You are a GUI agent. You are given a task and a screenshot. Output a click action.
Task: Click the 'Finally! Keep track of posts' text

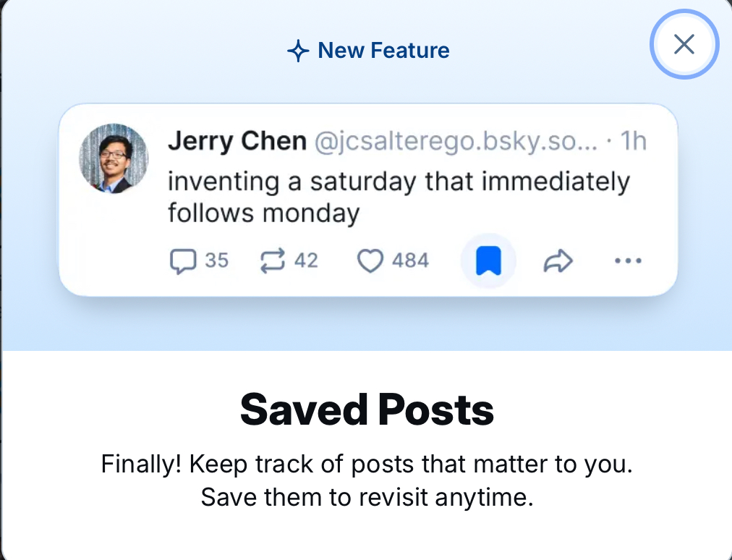pos(367,464)
